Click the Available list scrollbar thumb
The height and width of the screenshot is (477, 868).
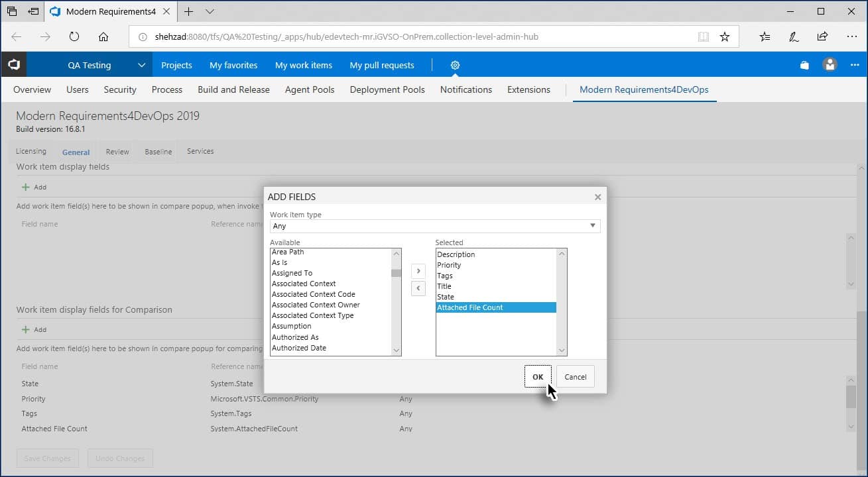coord(396,273)
